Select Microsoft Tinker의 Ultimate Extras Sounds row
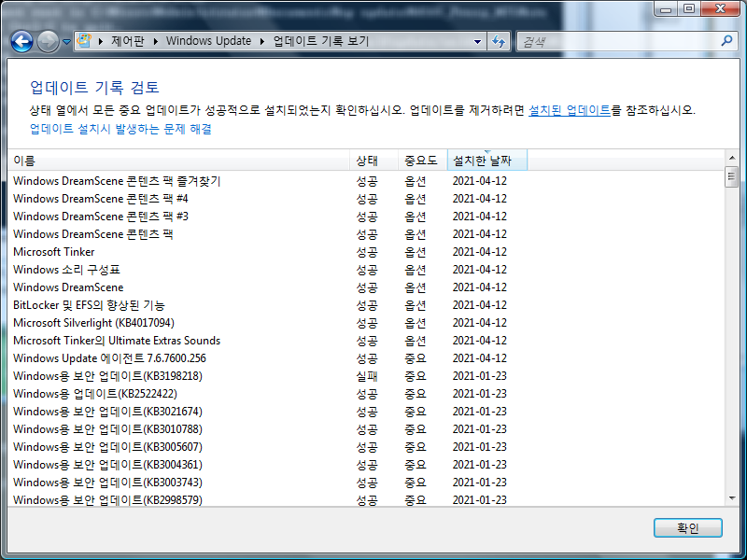 coord(366,341)
